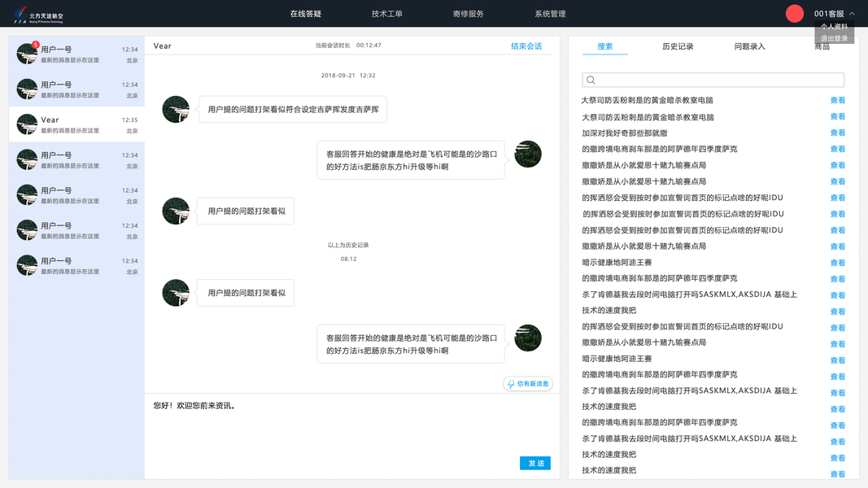Open the 商品 tab
Viewport: 868px width, 488px height.
(822, 48)
